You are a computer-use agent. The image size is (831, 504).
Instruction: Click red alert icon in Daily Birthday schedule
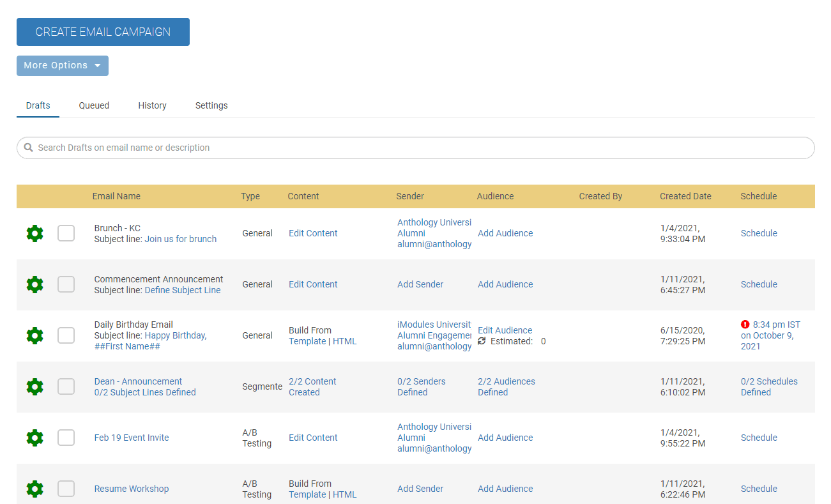745,325
